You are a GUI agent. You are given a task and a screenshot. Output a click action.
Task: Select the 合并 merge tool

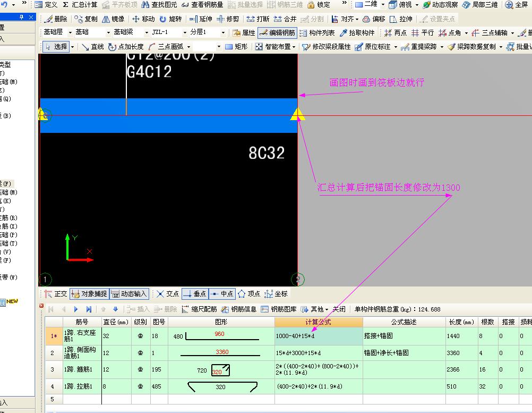pyautogui.click(x=285, y=19)
